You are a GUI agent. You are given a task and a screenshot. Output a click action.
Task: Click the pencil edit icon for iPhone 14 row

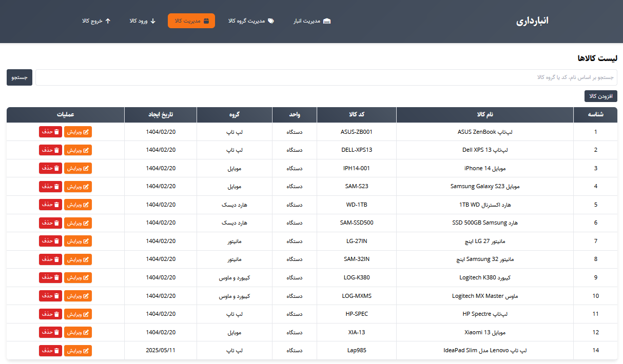coord(86,168)
